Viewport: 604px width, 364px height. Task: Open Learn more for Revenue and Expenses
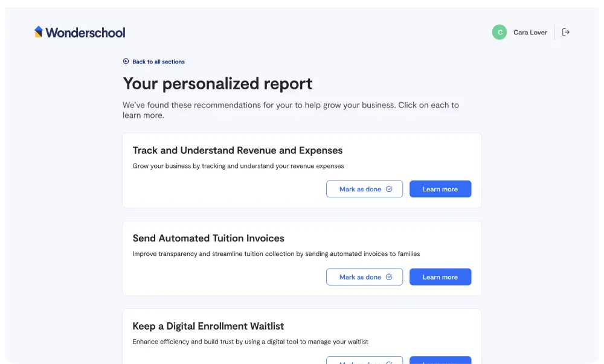coord(440,189)
